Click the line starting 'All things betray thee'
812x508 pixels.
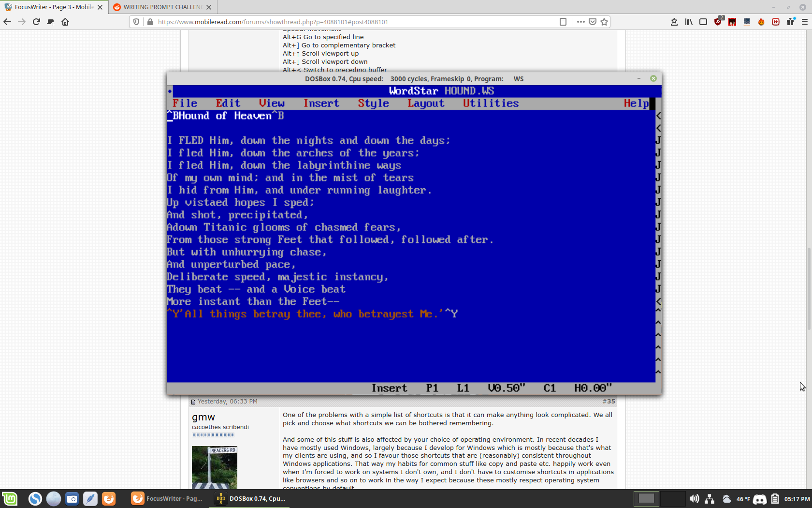coord(312,314)
